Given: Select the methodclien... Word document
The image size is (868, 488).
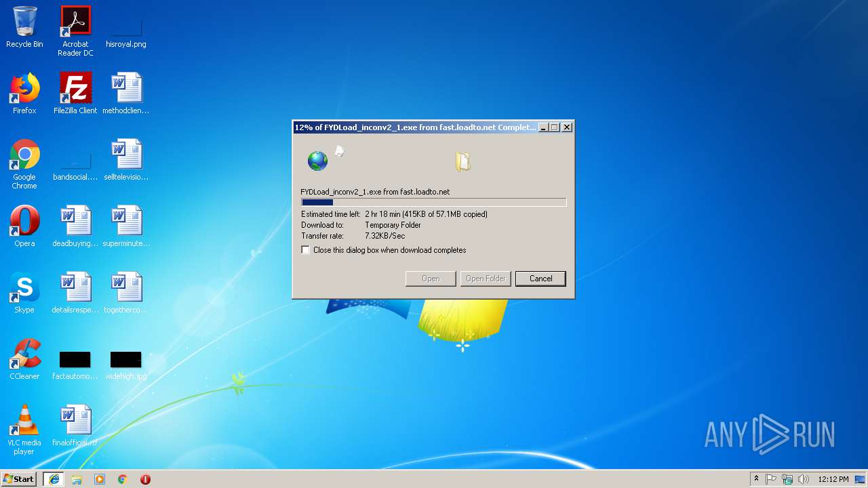Looking at the screenshot, I should tap(126, 94).
